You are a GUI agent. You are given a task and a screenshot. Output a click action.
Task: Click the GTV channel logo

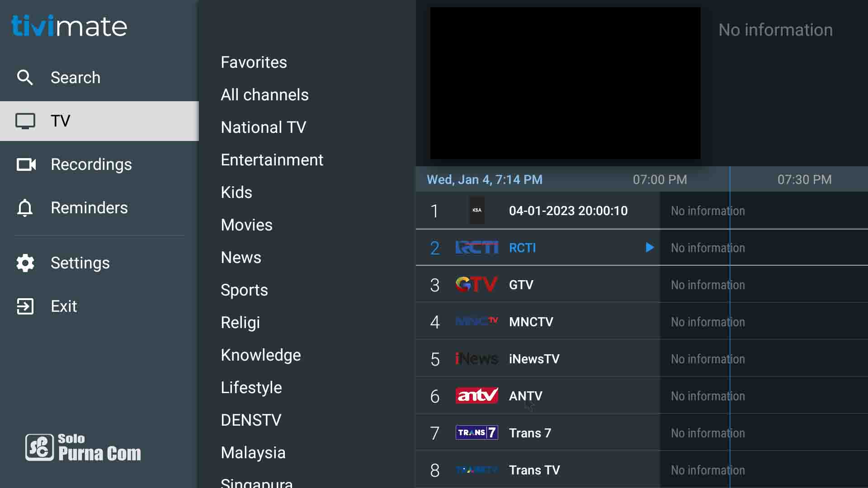476,285
